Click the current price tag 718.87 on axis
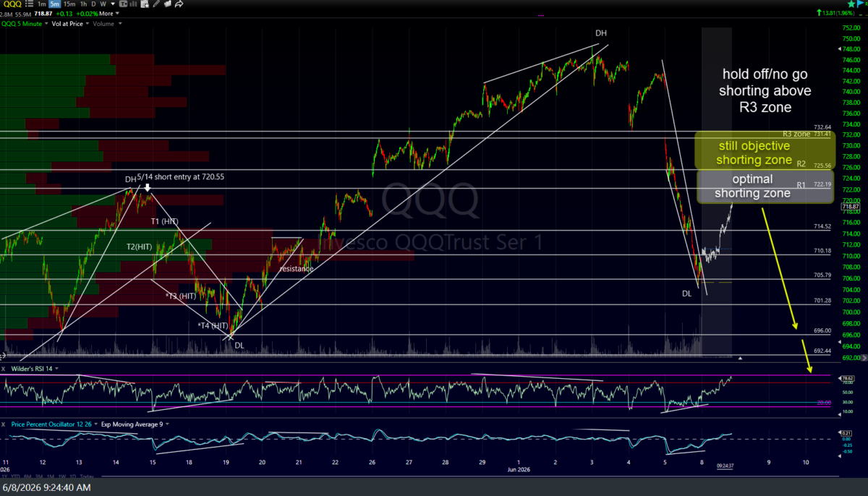 (x=851, y=208)
